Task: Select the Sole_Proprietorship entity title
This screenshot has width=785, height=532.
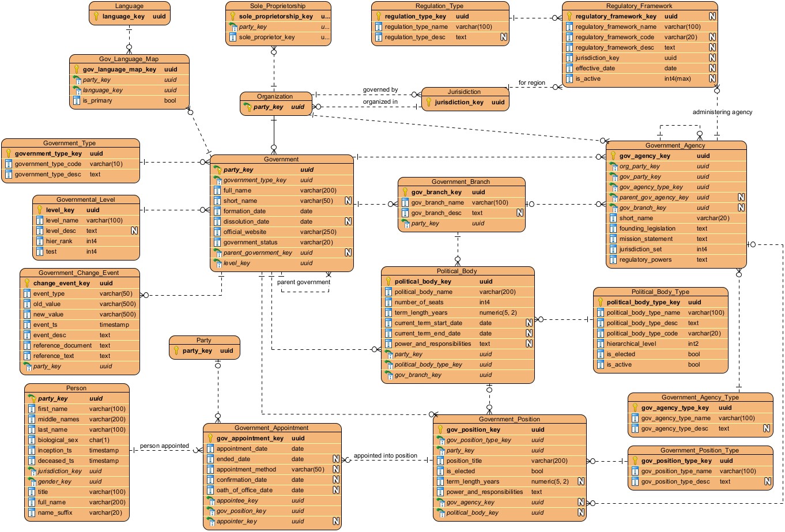Action: pos(277,6)
